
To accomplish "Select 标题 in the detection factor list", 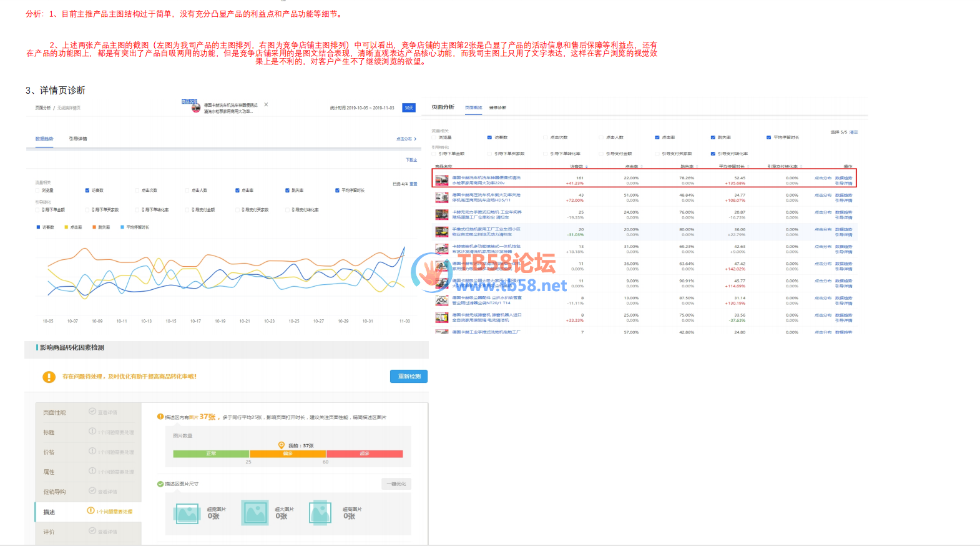I will pos(49,432).
